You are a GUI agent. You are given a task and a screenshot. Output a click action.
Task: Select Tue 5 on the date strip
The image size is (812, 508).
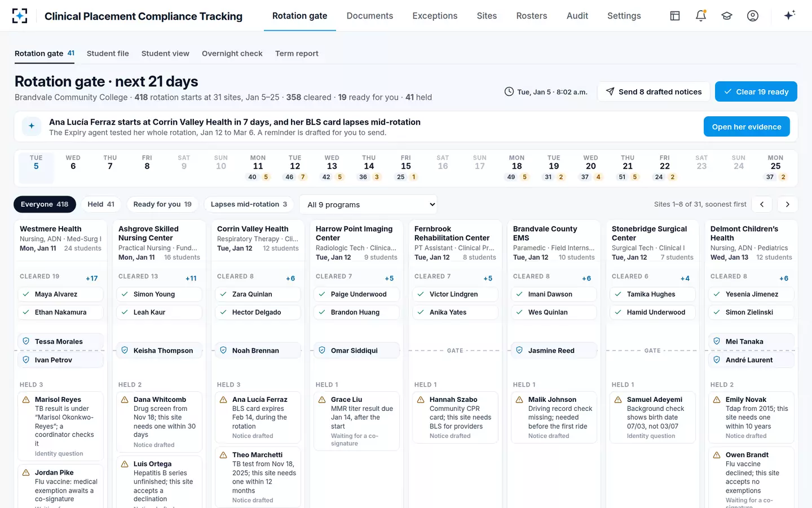(x=36, y=167)
